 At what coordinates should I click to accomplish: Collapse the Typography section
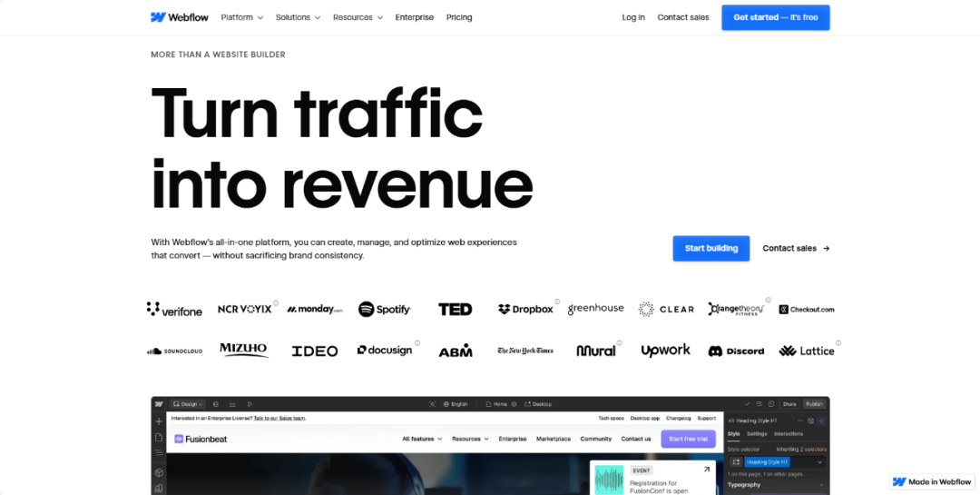(820, 485)
